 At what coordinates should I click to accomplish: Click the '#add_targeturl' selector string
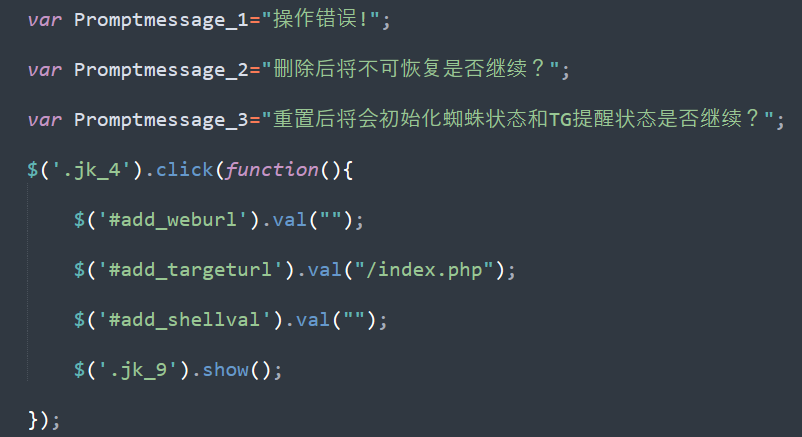pyautogui.click(x=189, y=270)
